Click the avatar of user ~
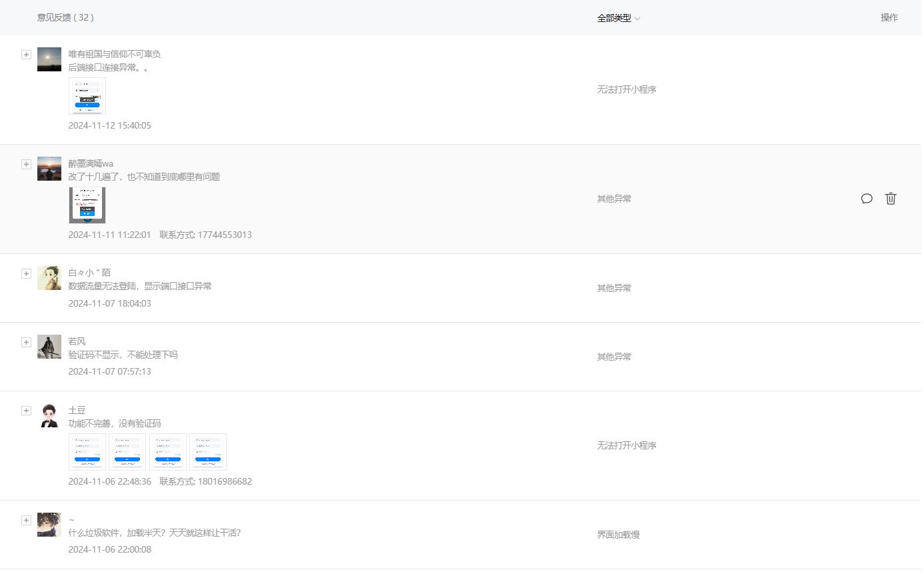This screenshot has height=574, width=924. tap(49, 525)
